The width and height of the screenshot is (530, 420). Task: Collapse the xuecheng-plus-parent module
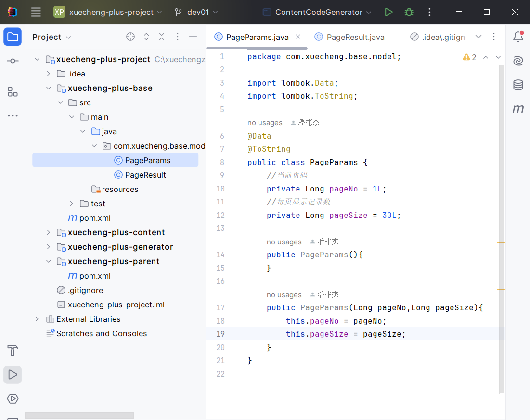click(x=49, y=262)
